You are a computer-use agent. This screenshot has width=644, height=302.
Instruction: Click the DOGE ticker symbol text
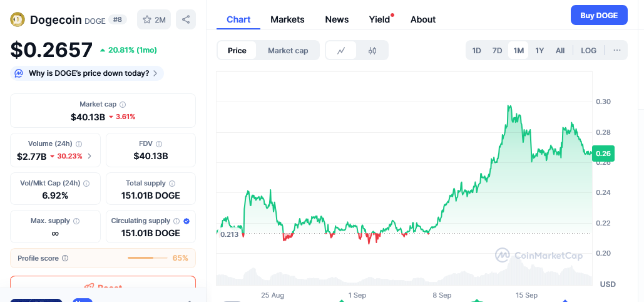[x=95, y=21]
